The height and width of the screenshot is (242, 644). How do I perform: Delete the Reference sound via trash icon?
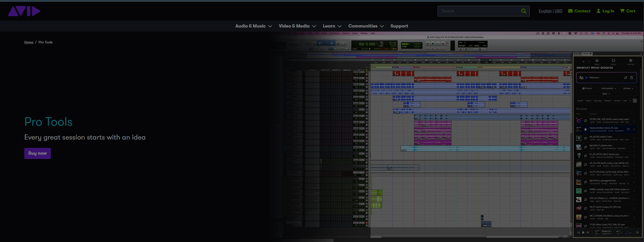click(632, 78)
